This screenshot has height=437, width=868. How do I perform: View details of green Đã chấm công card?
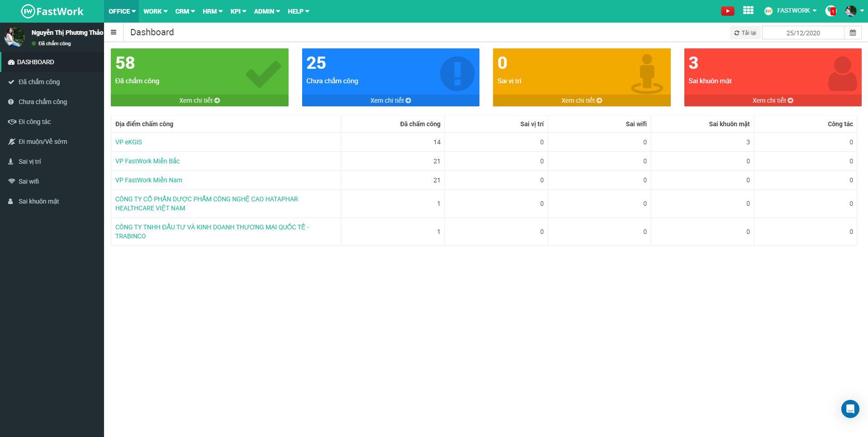tap(199, 100)
